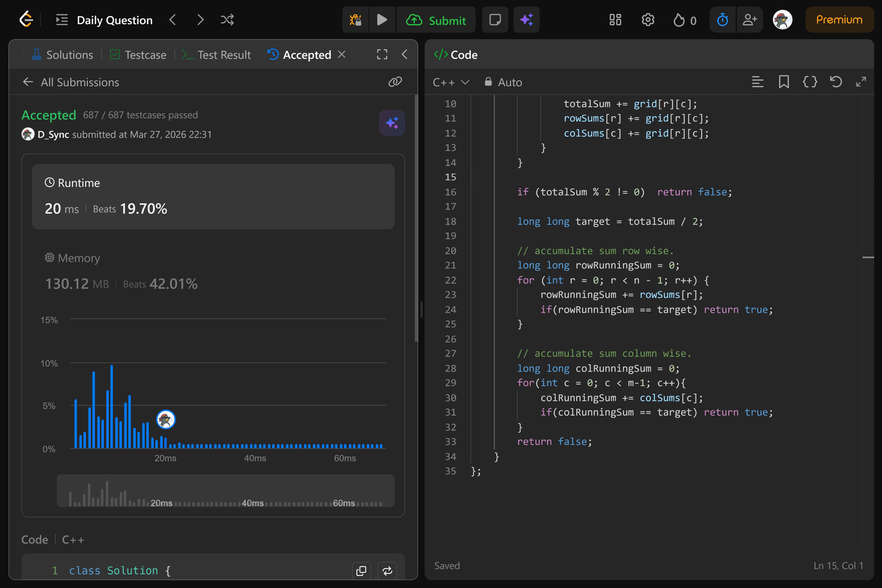Click the Debug bug icon
This screenshot has width=882, height=588.
pos(356,20)
